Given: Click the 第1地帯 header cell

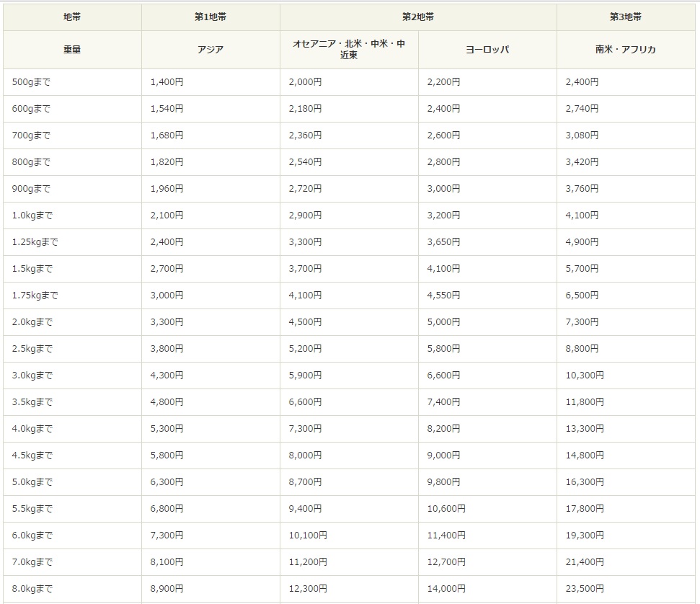Looking at the screenshot, I should [x=211, y=17].
